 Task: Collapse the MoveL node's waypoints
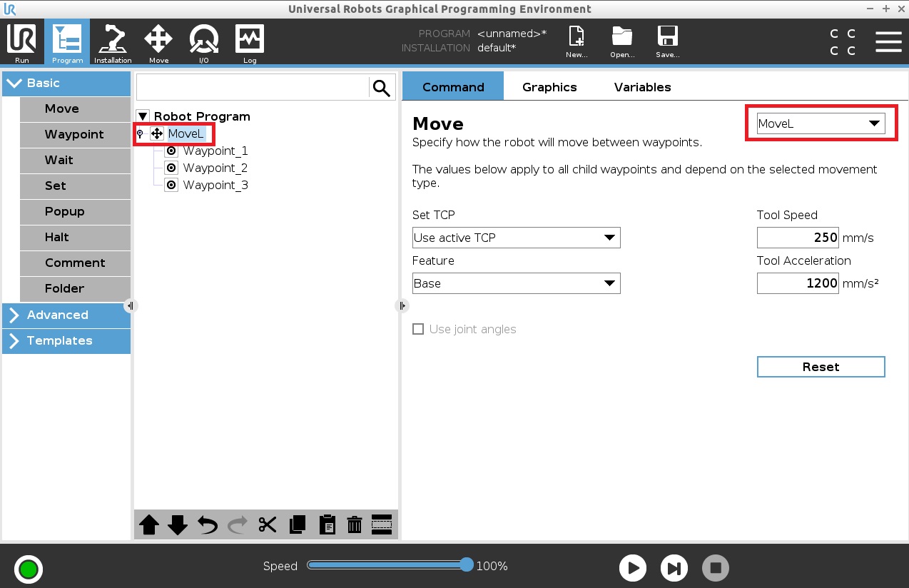[x=140, y=133]
